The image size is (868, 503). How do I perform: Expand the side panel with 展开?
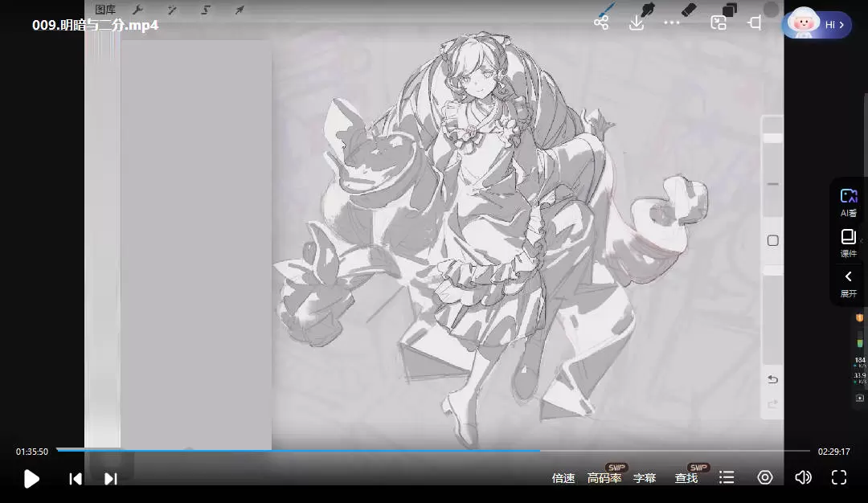[849, 283]
